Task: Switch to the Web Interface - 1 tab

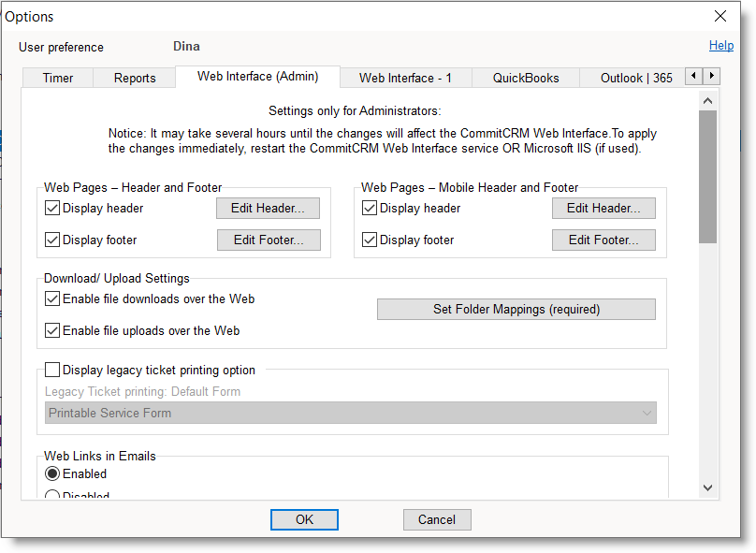Action: [405, 78]
